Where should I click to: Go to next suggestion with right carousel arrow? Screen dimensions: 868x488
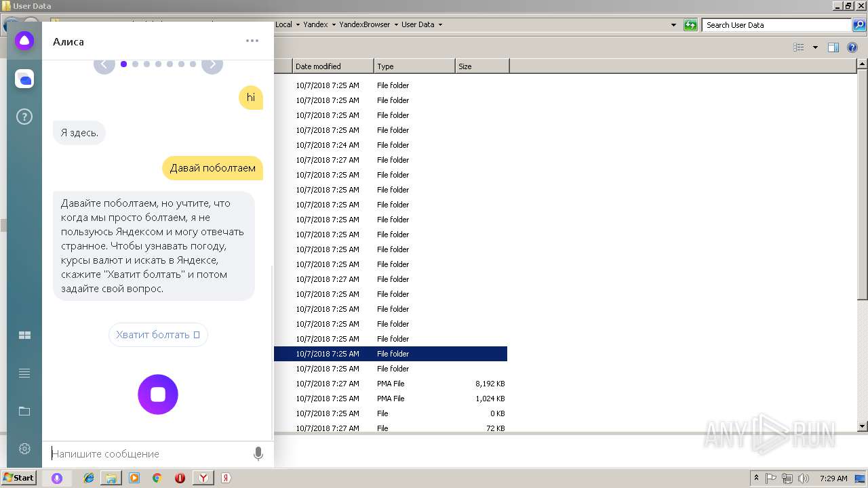(x=212, y=64)
